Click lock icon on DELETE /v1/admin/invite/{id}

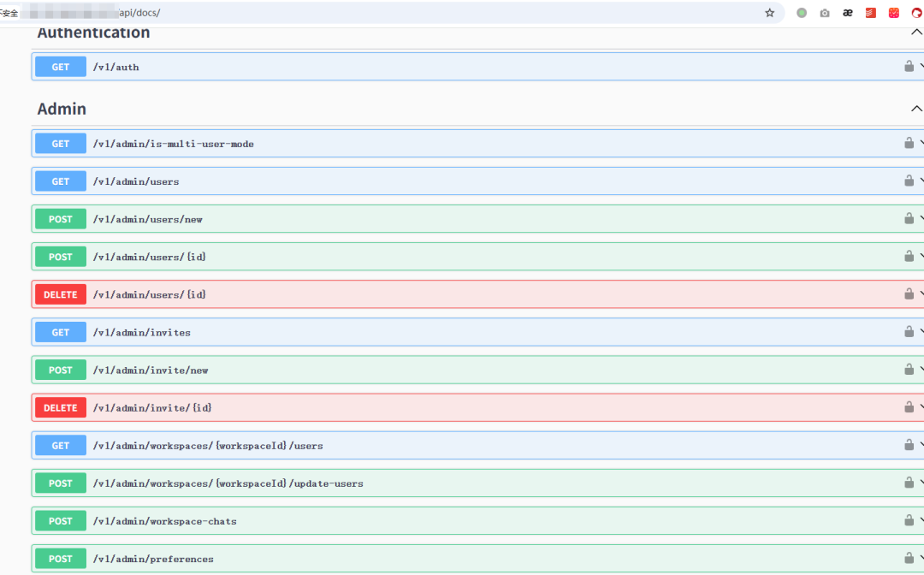pyautogui.click(x=909, y=406)
